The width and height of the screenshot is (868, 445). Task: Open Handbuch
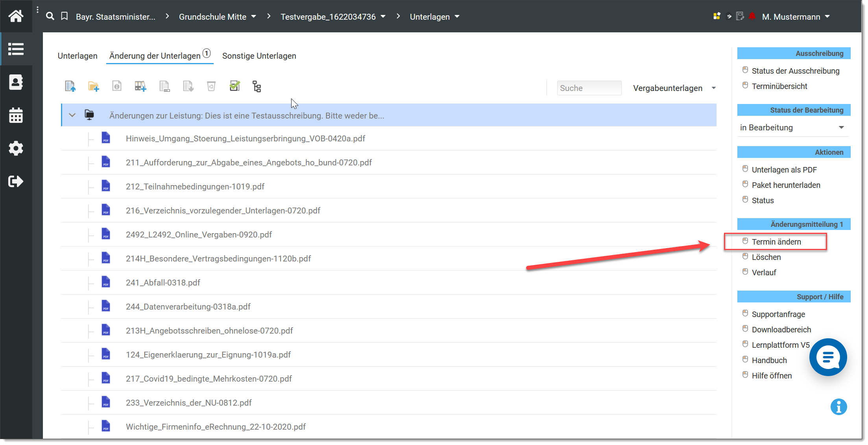769,360
